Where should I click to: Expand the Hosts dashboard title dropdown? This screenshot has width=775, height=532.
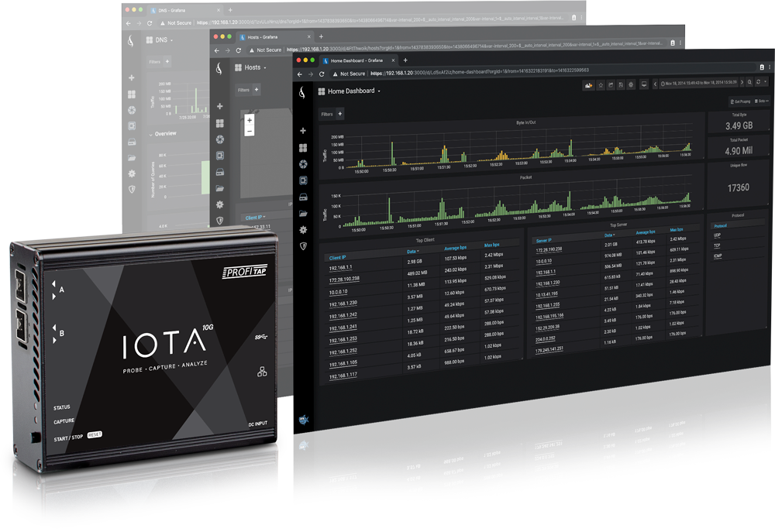tap(265, 67)
